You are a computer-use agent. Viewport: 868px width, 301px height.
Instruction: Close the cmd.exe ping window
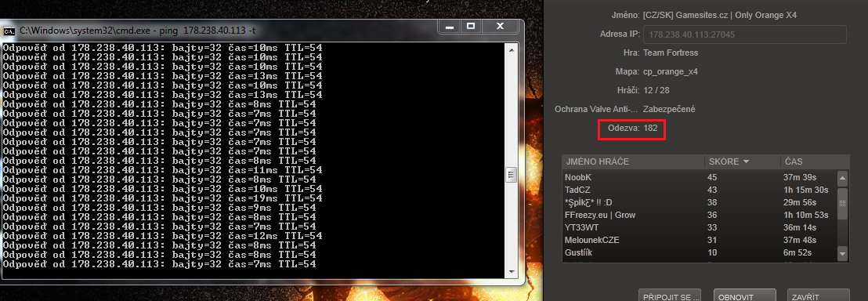tap(500, 26)
